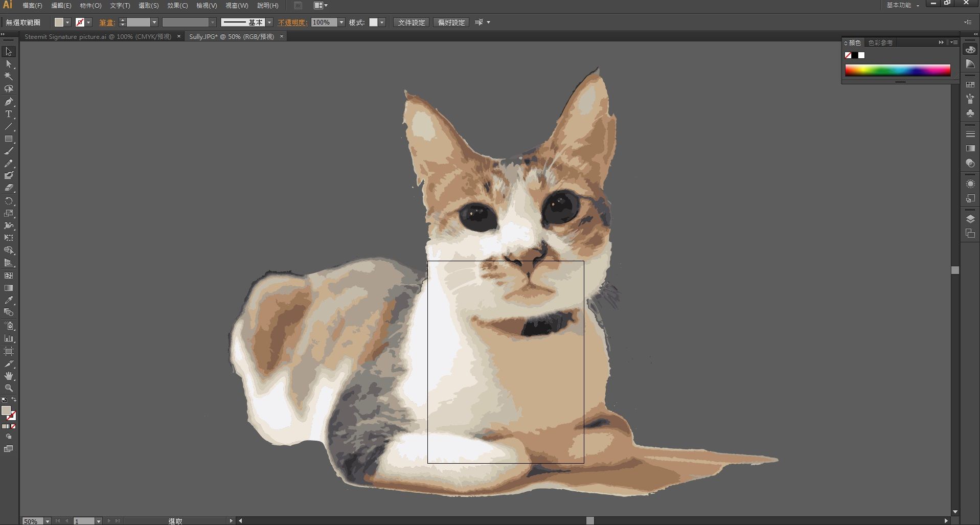Choose the Rotate tool
This screenshot has width=980, height=525.
[x=9, y=201]
